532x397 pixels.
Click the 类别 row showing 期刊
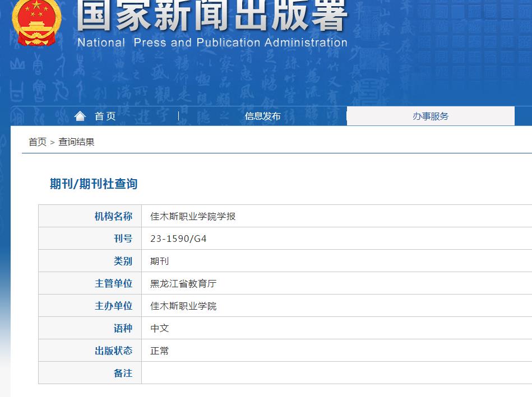pyautogui.click(x=159, y=261)
